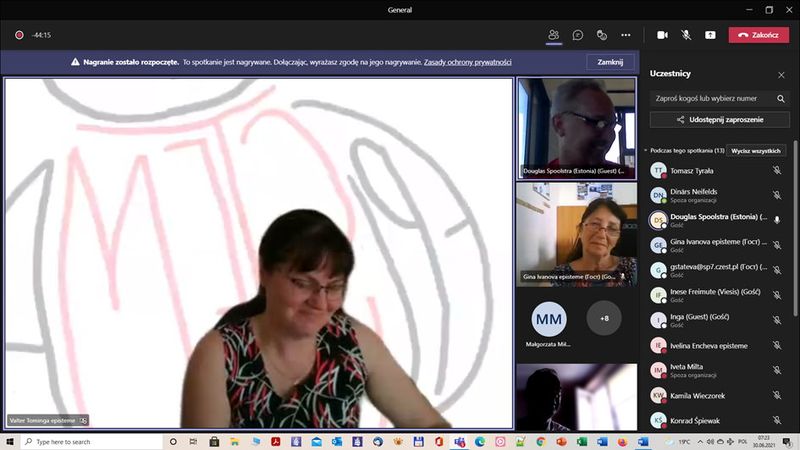This screenshot has height=450, width=800.
Task: Click muted mic icon next to Ivelina Encheva
Action: [777, 345]
